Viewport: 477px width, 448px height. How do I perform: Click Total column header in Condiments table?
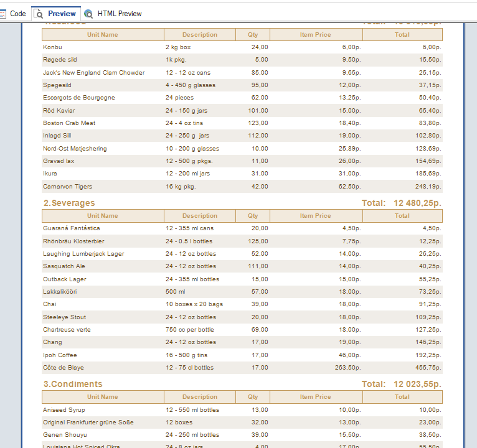point(402,397)
